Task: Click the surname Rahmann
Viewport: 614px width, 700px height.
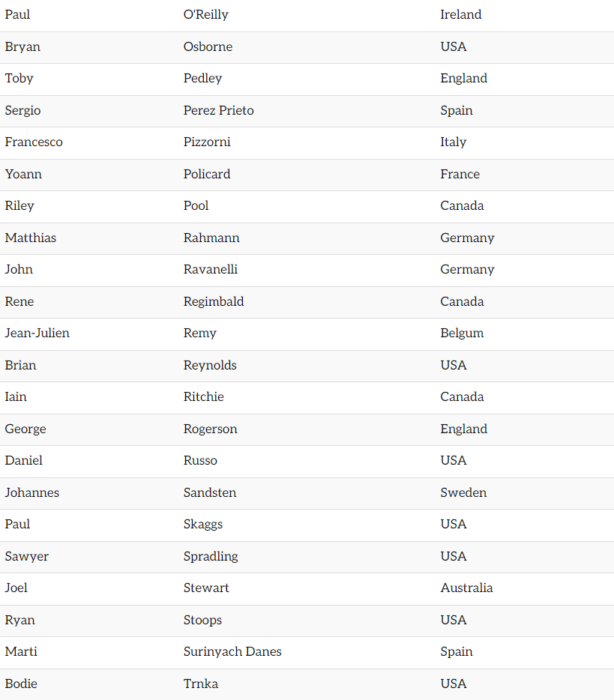Action: [211, 238]
